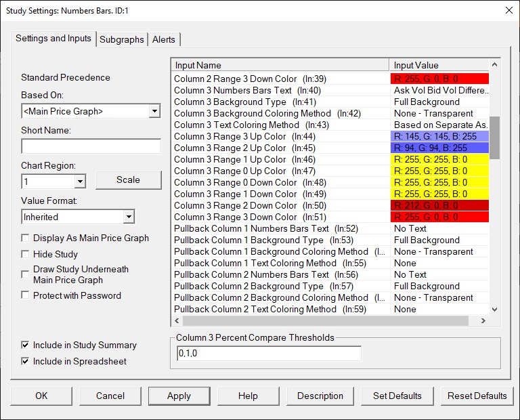Click the vertical scrollbar thumb in inputs list
This screenshot has width=520, height=420.
click(x=494, y=136)
